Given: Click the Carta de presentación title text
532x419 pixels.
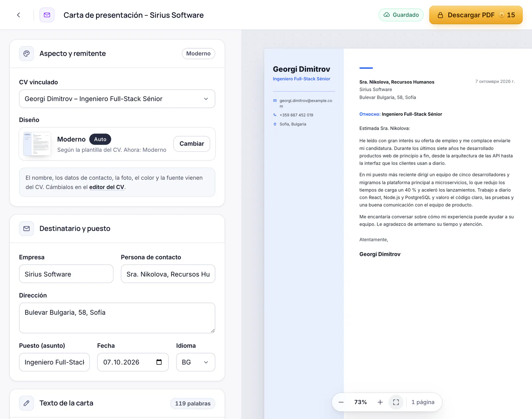Looking at the screenshot, I should coord(134,15).
